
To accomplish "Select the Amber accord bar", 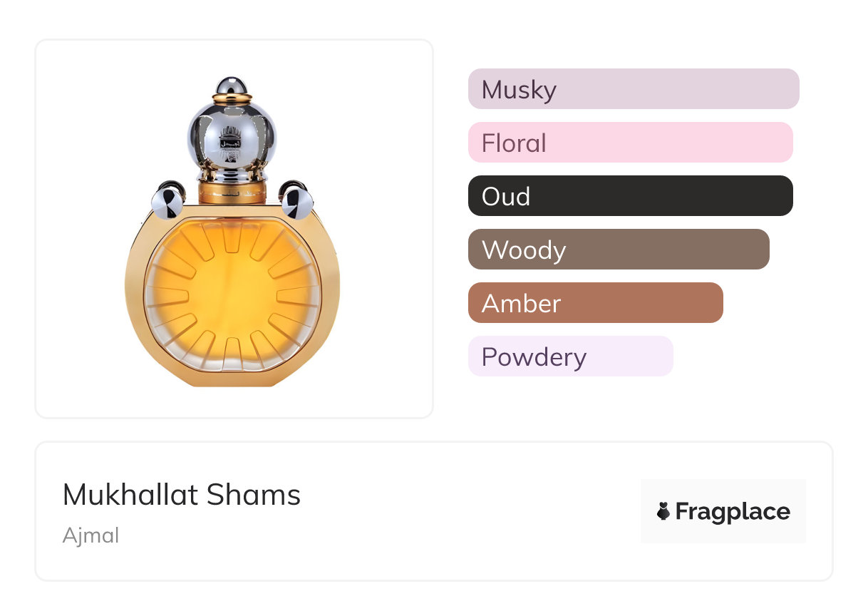I will tap(595, 303).
